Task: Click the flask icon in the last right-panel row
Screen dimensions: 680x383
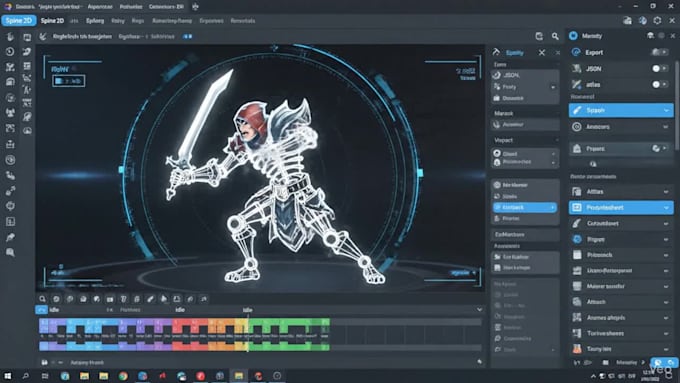Action: click(577, 349)
